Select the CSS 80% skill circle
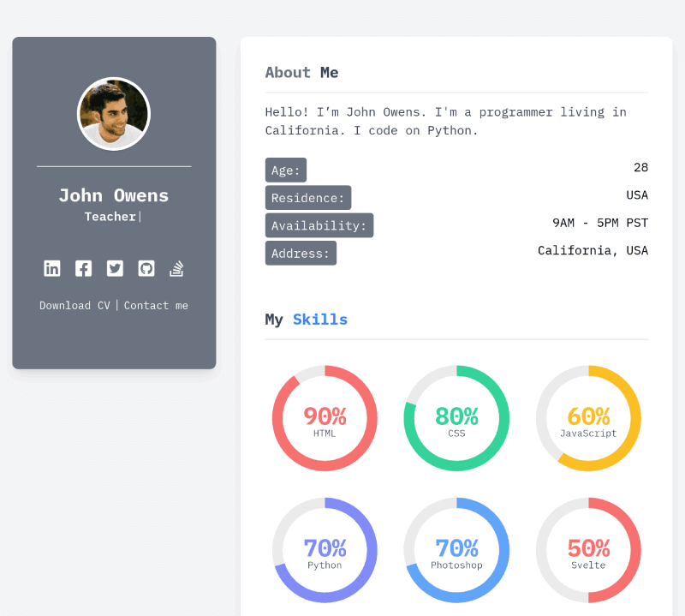This screenshot has height=616, width=685. 456,417
